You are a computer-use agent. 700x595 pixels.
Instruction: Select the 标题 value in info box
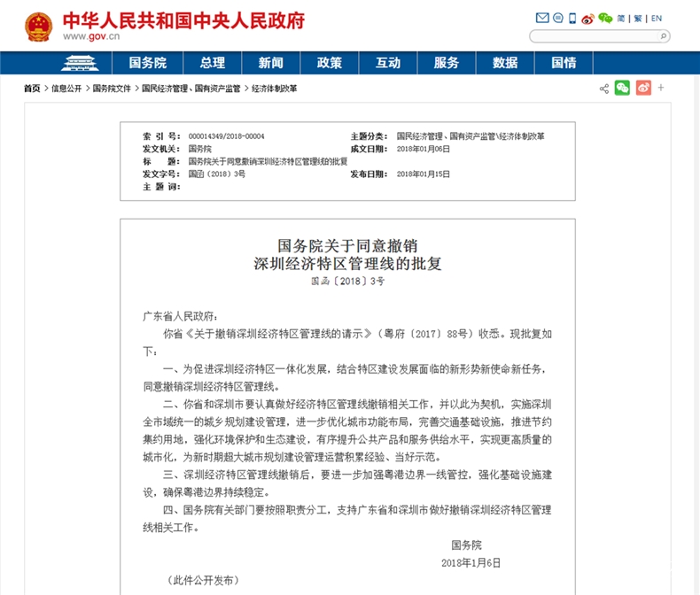pos(268,161)
